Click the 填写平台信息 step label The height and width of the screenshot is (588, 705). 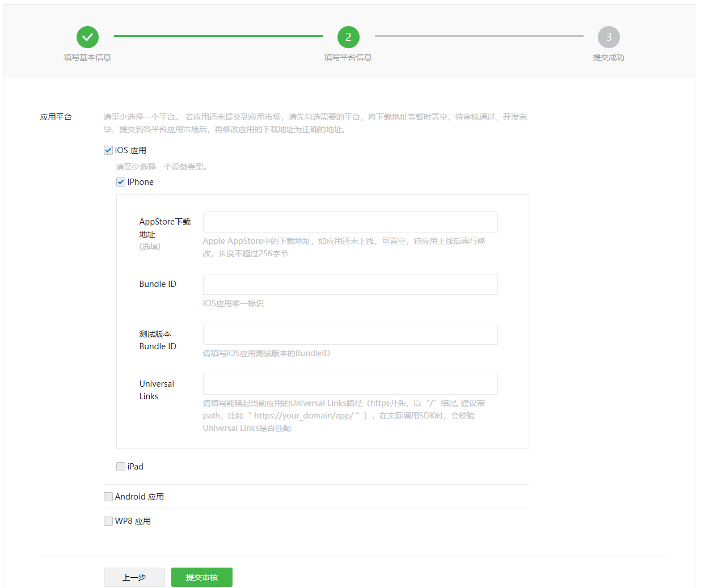(x=348, y=57)
